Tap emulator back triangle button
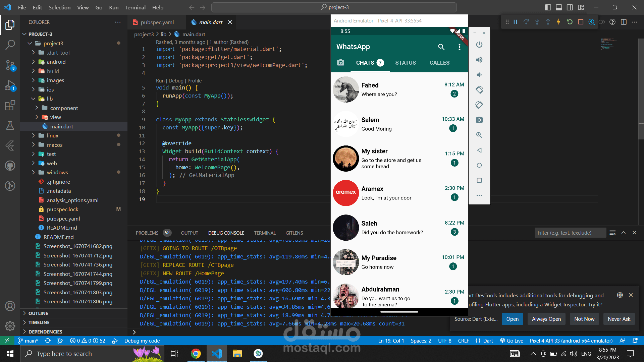Viewport: 644px width, 362px height. click(x=479, y=150)
